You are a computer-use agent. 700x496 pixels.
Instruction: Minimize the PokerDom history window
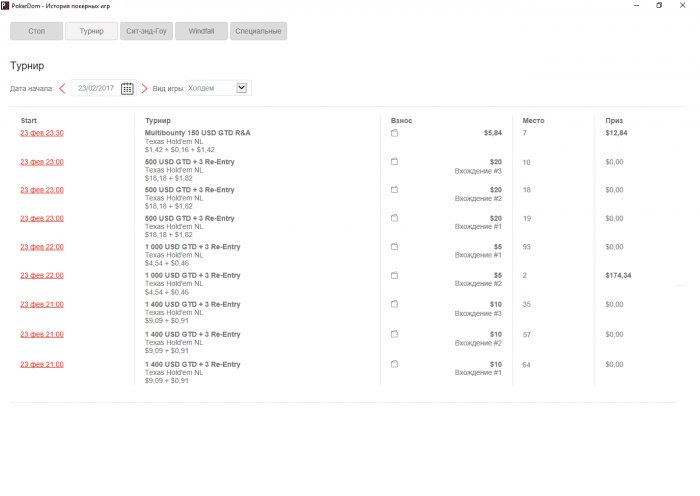(636, 5)
